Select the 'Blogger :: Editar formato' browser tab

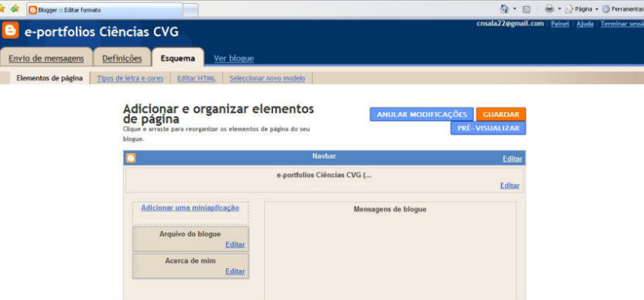104,10
